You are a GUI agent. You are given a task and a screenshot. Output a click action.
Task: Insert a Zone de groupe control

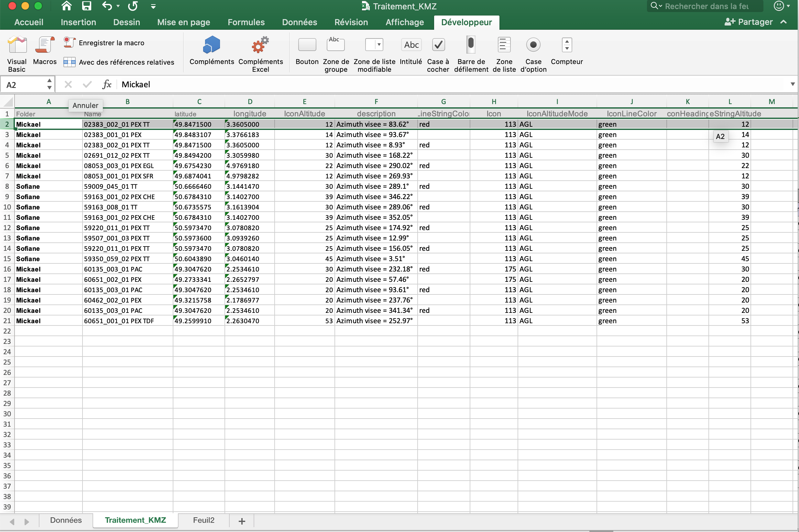click(336, 54)
